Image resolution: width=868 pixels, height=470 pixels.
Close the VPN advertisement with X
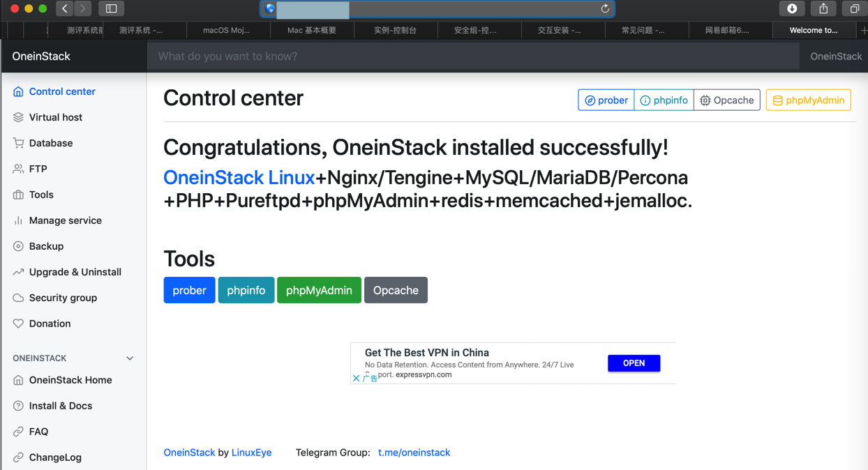click(356, 378)
